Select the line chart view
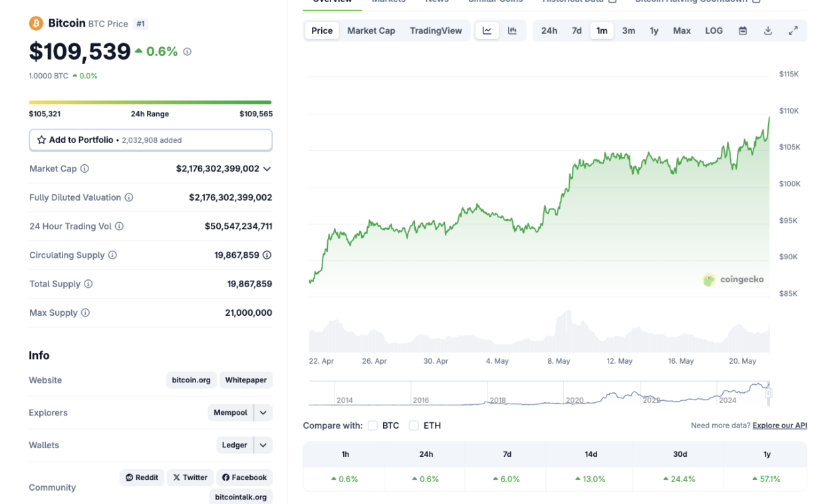 coord(487,30)
